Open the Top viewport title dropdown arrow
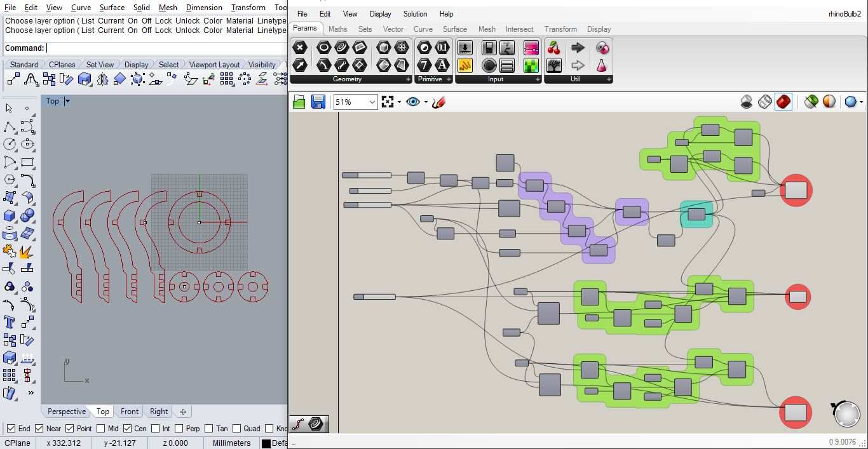The width and height of the screenshot is (868, 449). (67, 101)
